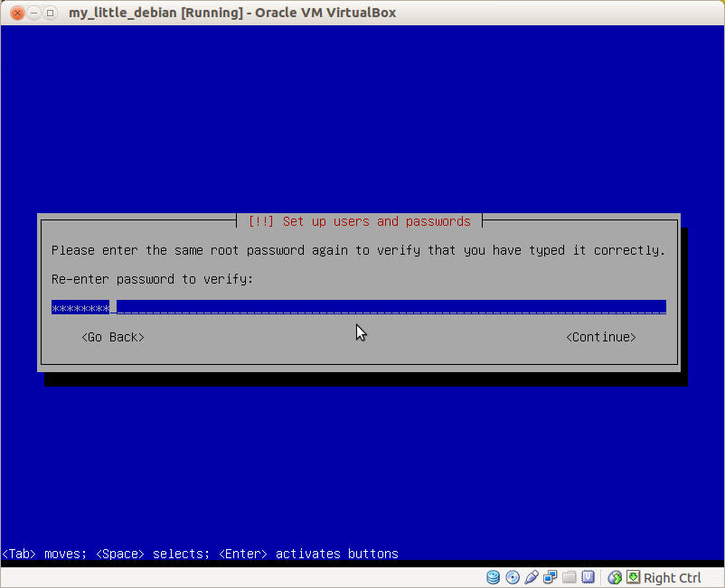Click the Right Ctrl host key label

672,578
